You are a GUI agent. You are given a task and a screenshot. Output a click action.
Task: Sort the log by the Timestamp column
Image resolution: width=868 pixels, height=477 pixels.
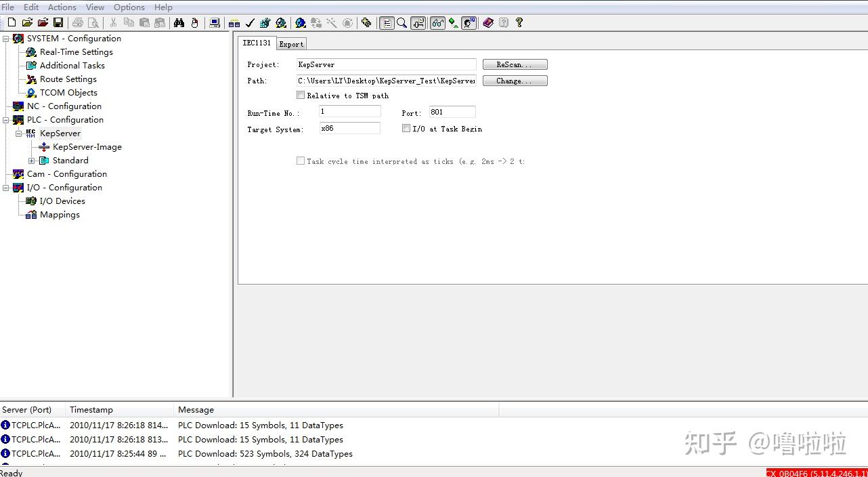point(120,409)
